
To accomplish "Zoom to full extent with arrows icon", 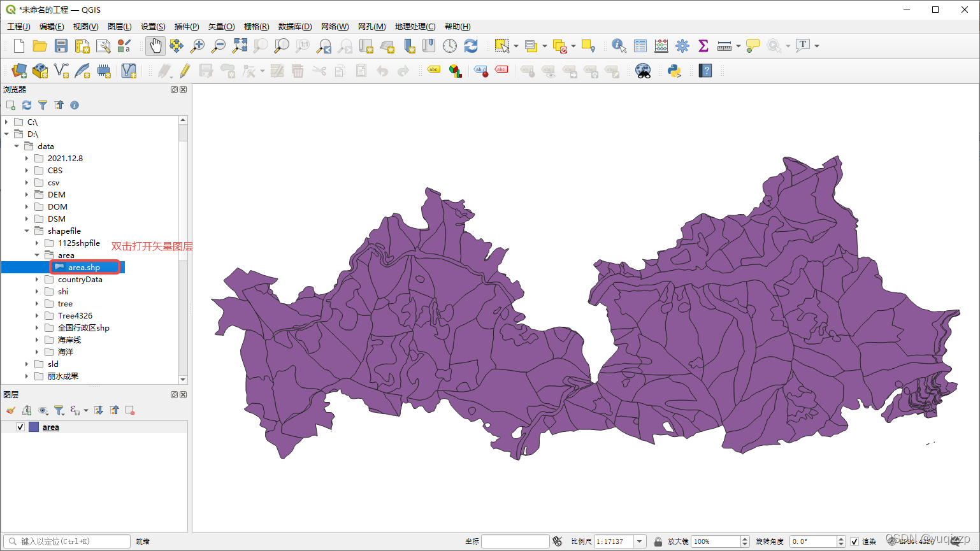I will [x=240, y=46].
